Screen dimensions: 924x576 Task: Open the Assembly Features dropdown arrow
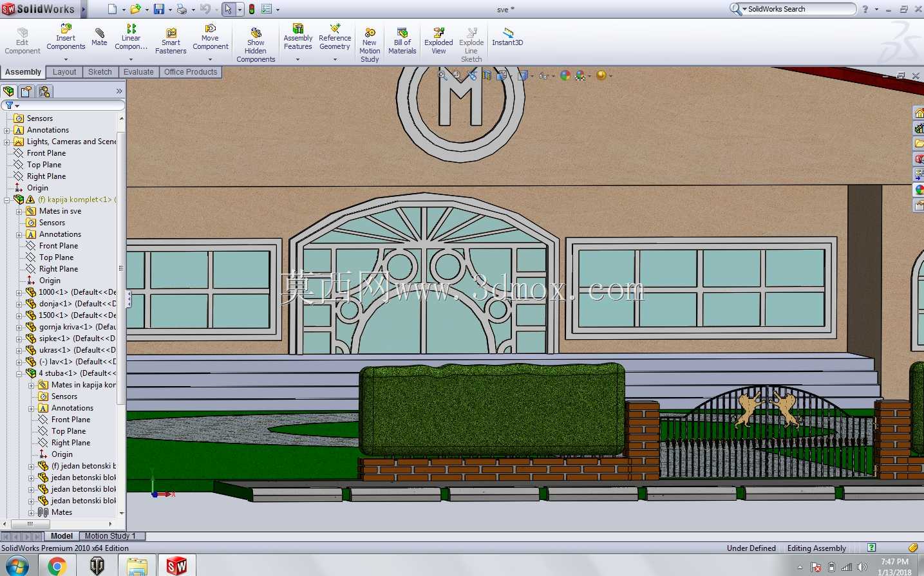pos(298,59)
